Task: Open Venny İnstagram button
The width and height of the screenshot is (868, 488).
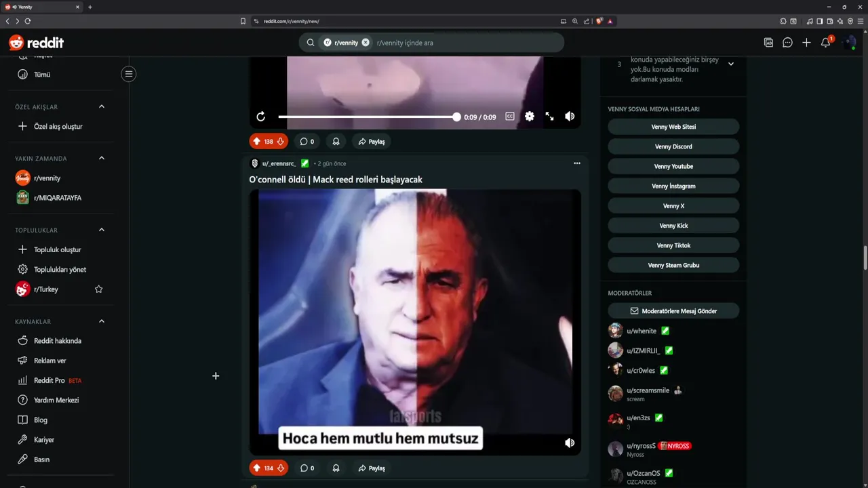Action: pyautogui.click(x=673, y=186)
